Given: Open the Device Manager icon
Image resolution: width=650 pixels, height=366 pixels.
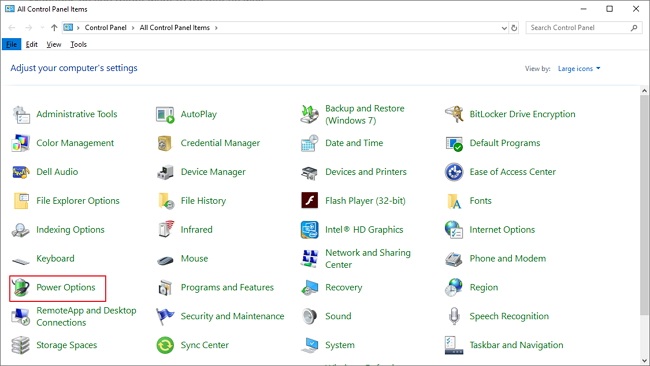Looking at the screenshot, I should 165,172.
